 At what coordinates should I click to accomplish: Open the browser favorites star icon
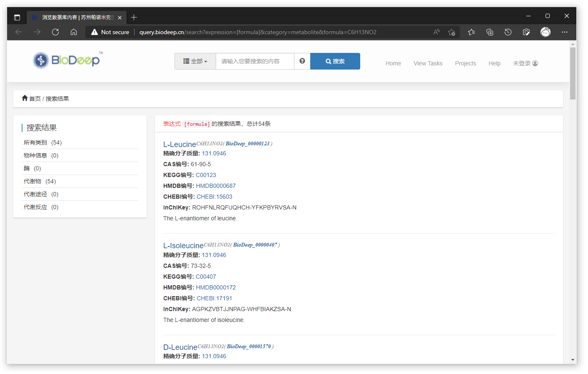[471, 32]
